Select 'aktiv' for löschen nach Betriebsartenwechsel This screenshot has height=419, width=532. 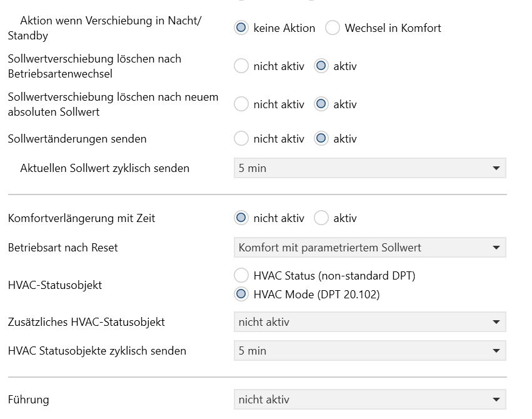pos(321,66)
